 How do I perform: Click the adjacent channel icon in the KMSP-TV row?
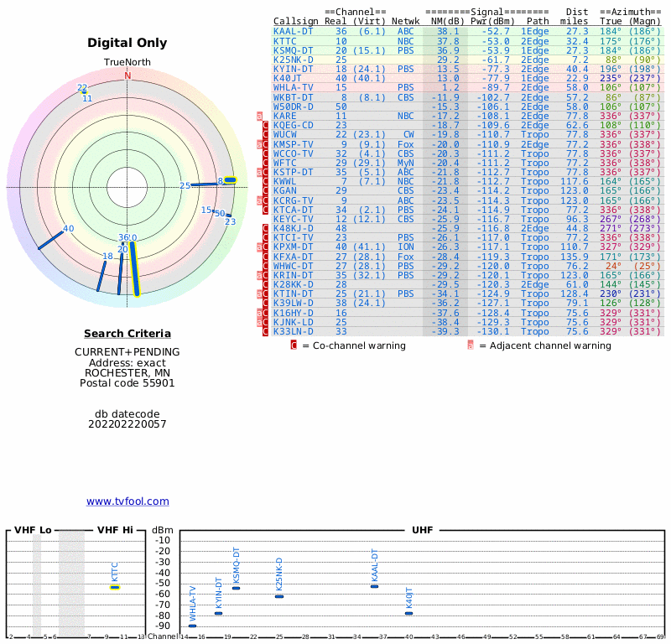coord(259,144)
